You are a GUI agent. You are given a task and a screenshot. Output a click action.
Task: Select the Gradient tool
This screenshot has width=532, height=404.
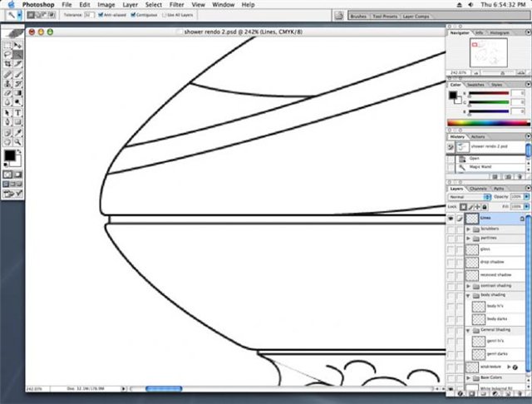[x=17, y=93]
